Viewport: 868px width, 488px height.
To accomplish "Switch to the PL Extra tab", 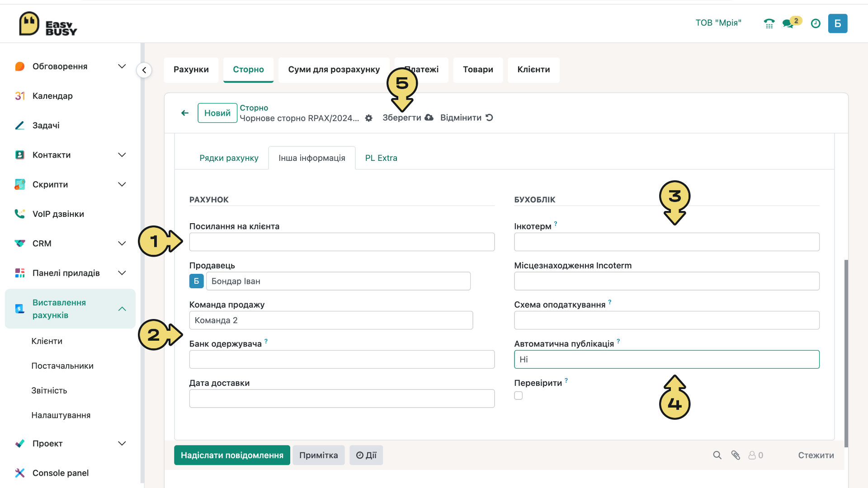I will (381, 158).
